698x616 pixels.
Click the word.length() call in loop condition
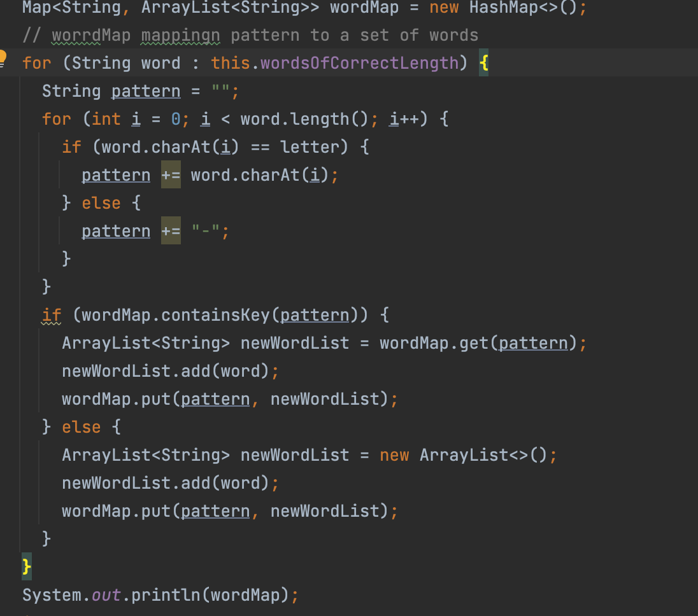click(295, 119)
